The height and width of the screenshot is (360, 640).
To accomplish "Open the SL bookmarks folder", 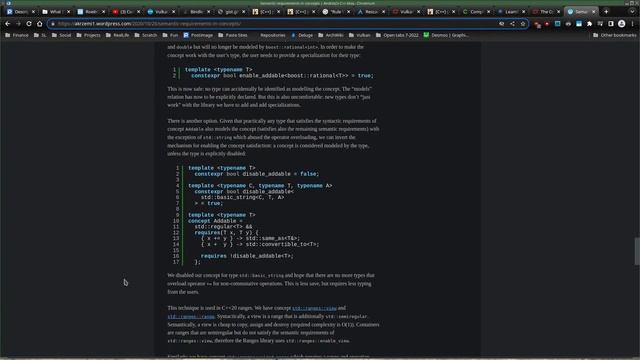I will [x=40, y=36].
